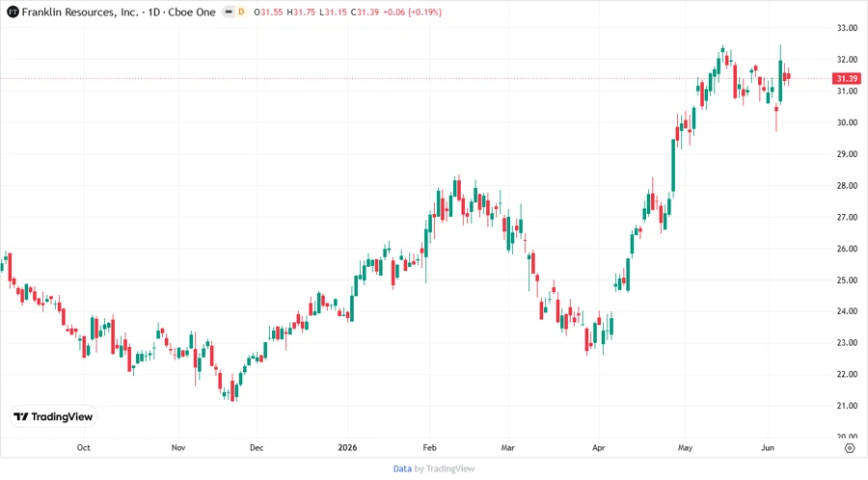Viewport: 868px width, 480px height.
Task: Click the orange D delayed-data icon
Action: coord(241,12)
